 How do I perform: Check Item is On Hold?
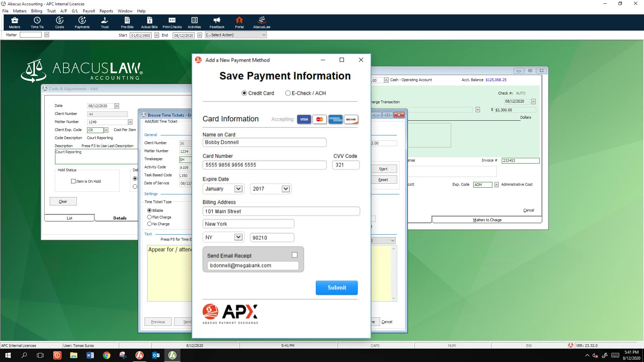pos(73,181)
